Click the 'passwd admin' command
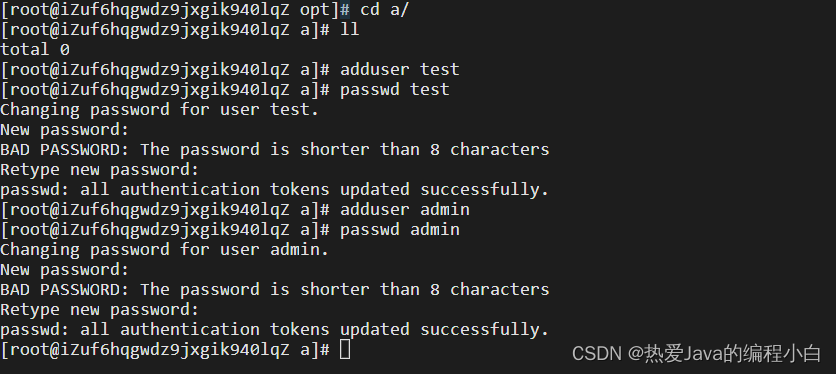 click(x=400, y=229)
